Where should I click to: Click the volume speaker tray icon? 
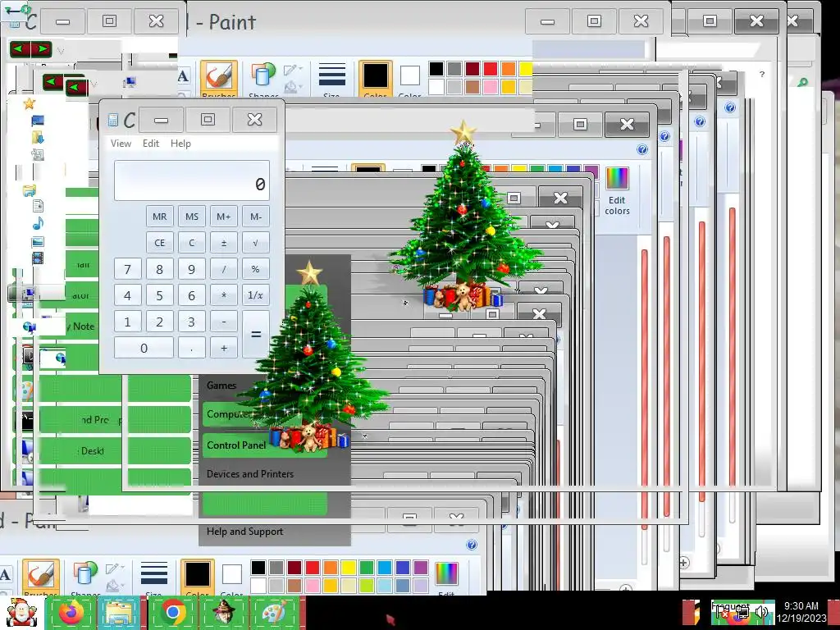[x=760, y=612]
